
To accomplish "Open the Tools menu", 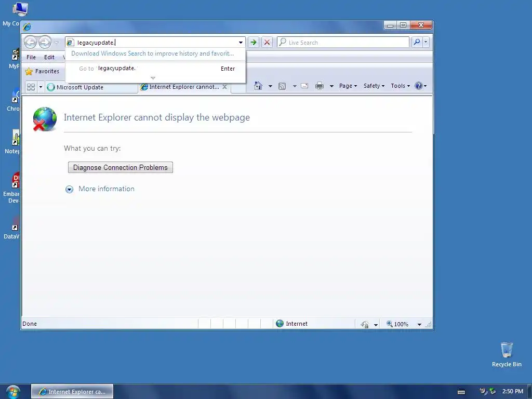I will [401, 86].
